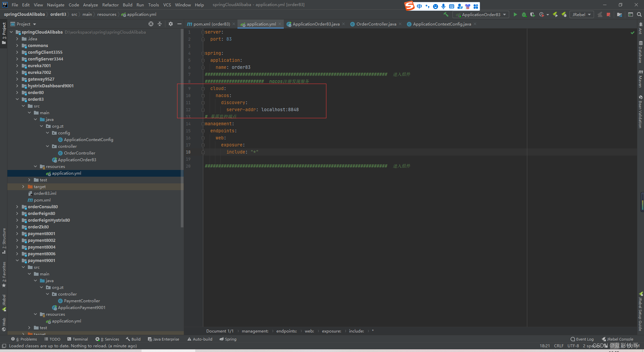644x352 pixels.
Task: Expand the target folder under order83
Action: [23, 186]
